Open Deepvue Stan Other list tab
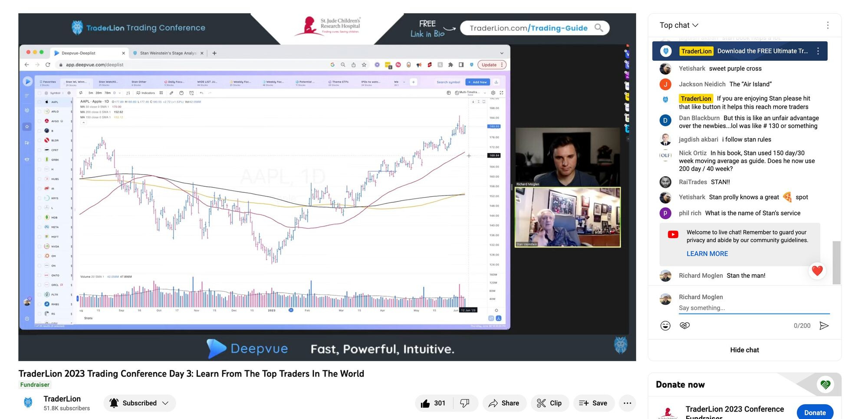The width and height of the screenshot is (868, 419). (139, 82)
